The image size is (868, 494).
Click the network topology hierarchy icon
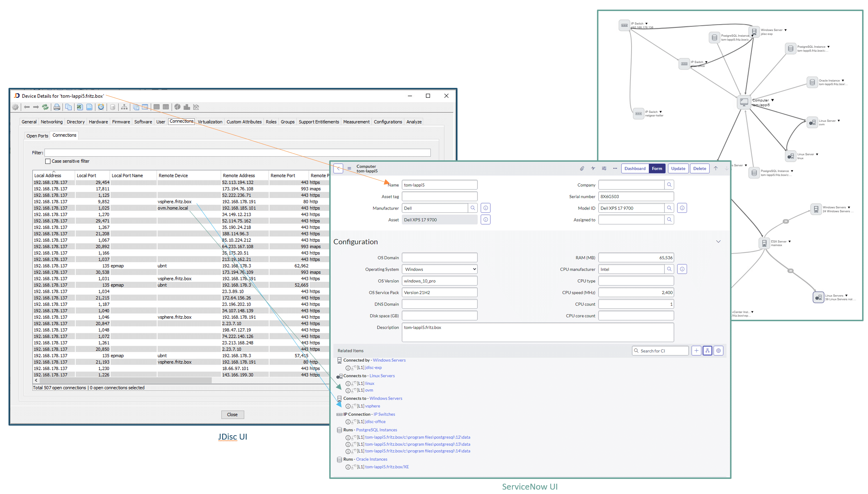[x=124, y=107]
